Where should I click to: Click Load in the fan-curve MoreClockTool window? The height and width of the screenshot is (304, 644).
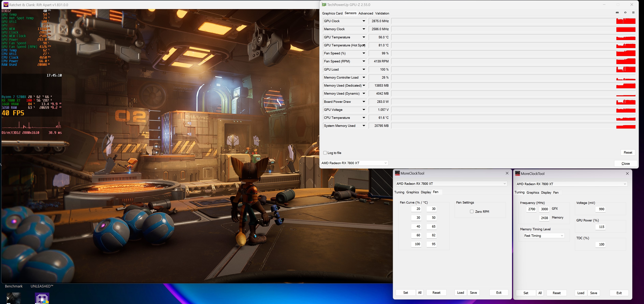tap(460, 293)
